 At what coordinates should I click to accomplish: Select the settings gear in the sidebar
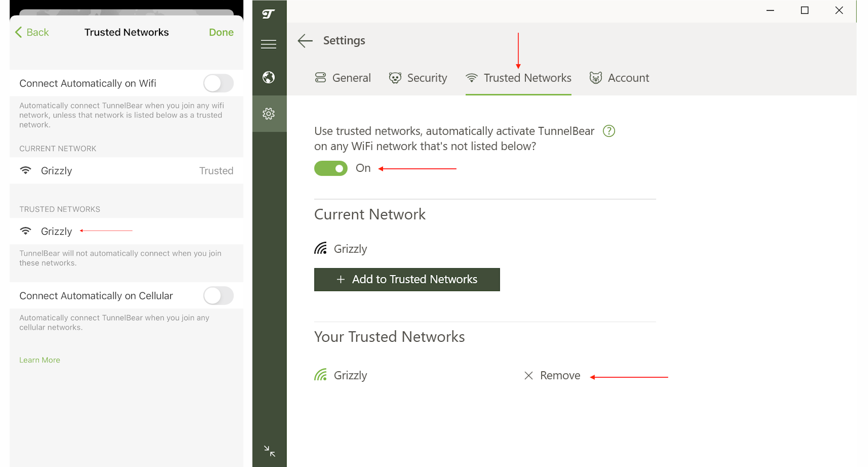pos(268,114)
